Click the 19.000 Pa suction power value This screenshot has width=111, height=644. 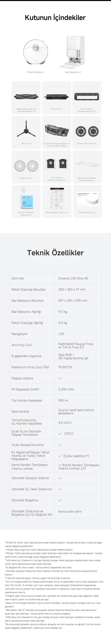click(x=65, y=367)
